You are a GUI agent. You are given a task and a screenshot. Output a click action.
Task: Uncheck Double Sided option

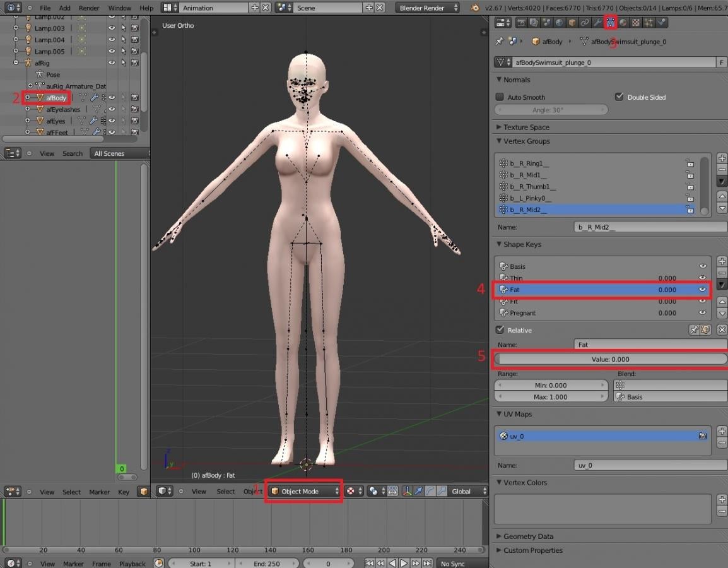(619, 97)
